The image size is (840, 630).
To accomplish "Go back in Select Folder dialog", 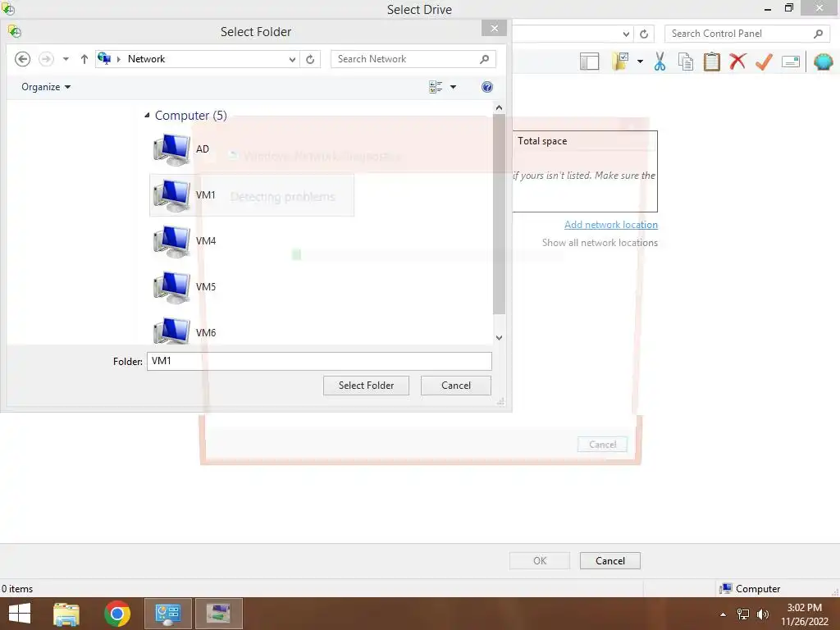I will point(22,59).
